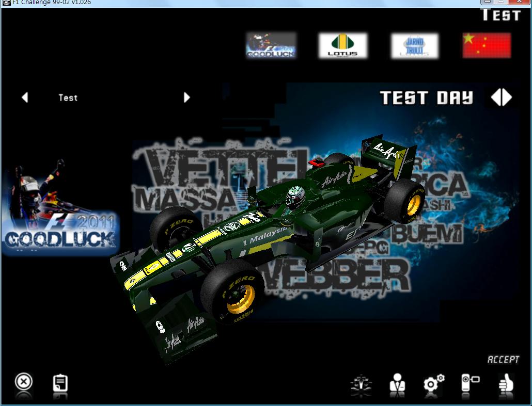This screenshot has width=532, height=406.
Task: Open the clipboard notes icon
Action: [60, 384]
